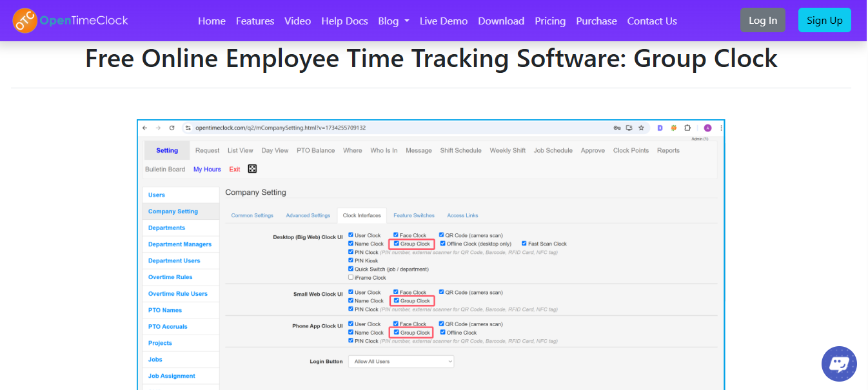Select Users in the left sidebar
Image resolution: width=868 pixels, height=390 pixels.
point(181,195)
